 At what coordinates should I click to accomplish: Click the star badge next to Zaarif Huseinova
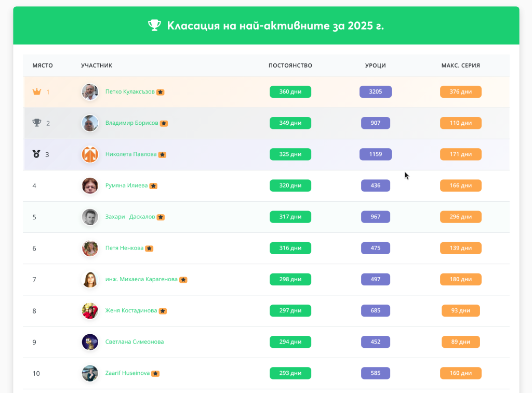point(155,373)
